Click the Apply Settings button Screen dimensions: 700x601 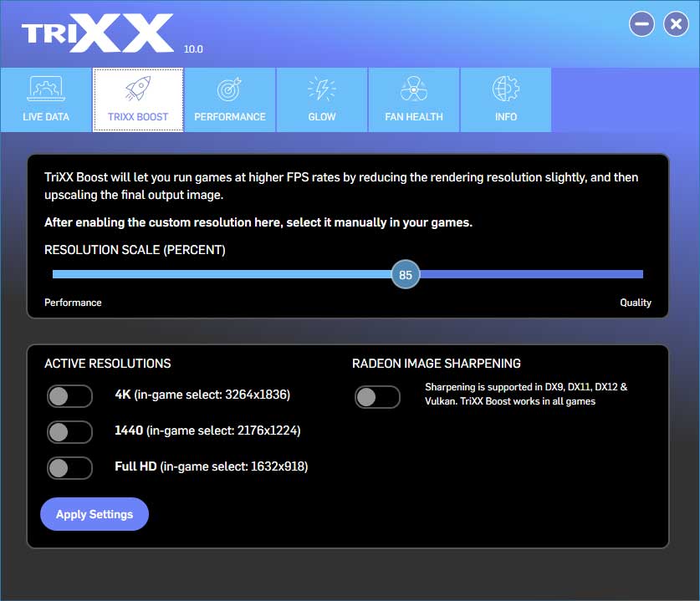tap(94, 514)
